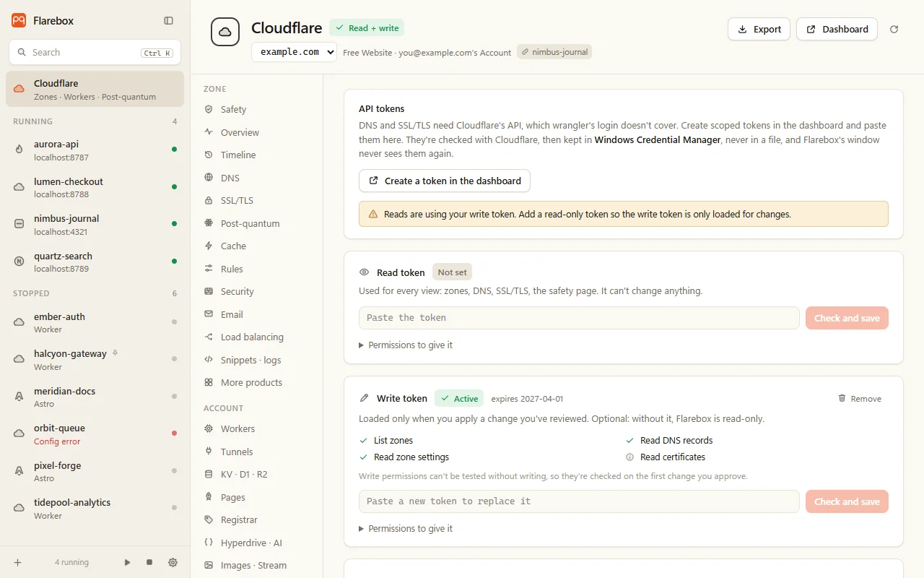Click the Export button

[x=759, y=29]
